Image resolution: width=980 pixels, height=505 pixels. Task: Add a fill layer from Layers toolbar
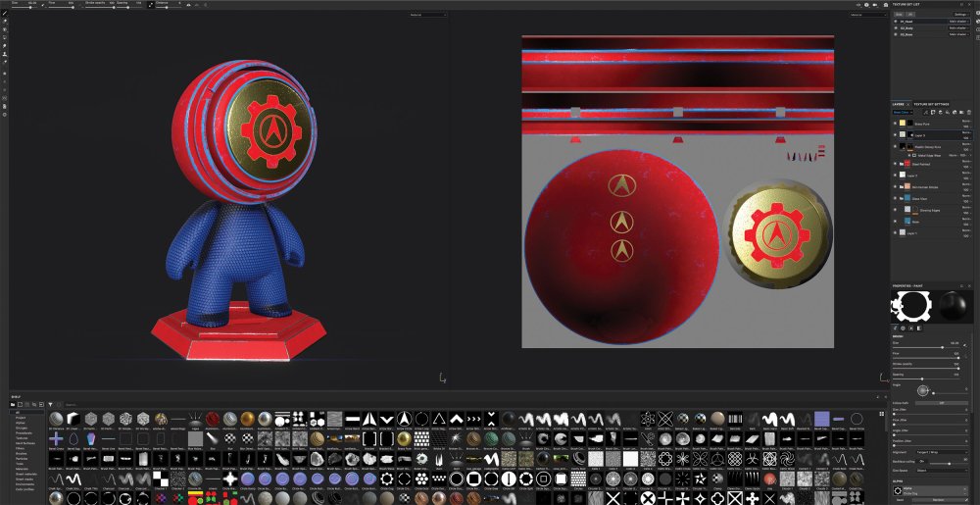pos(948,113)
